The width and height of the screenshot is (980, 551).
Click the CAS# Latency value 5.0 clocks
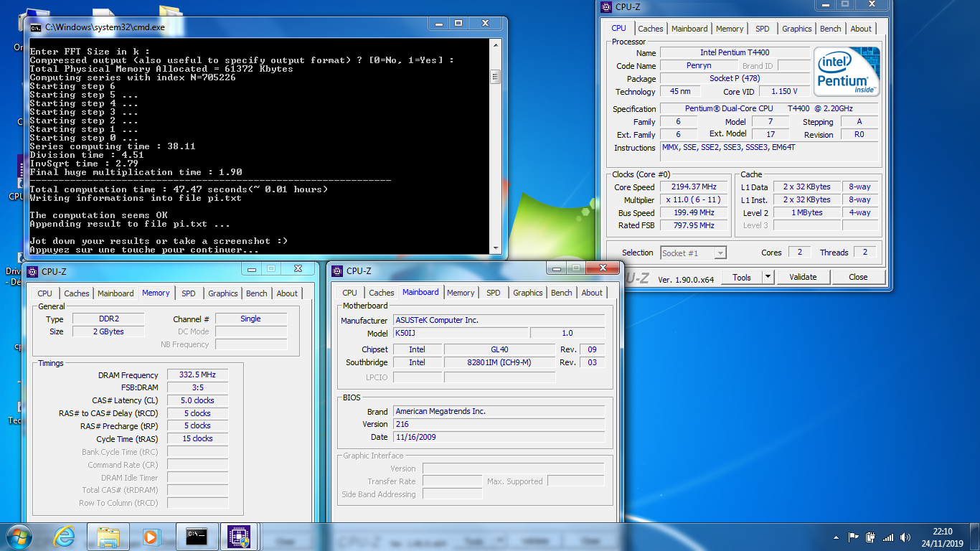point(198,401)
